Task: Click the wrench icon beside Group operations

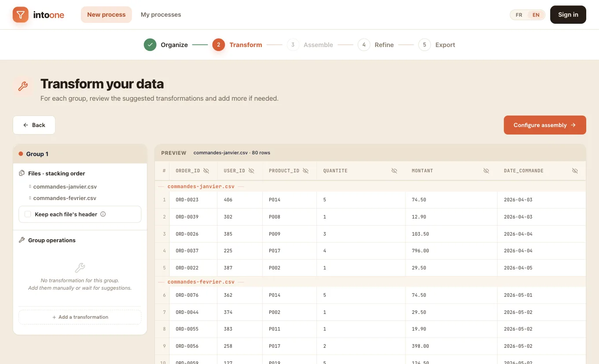Action: [22, 240]
